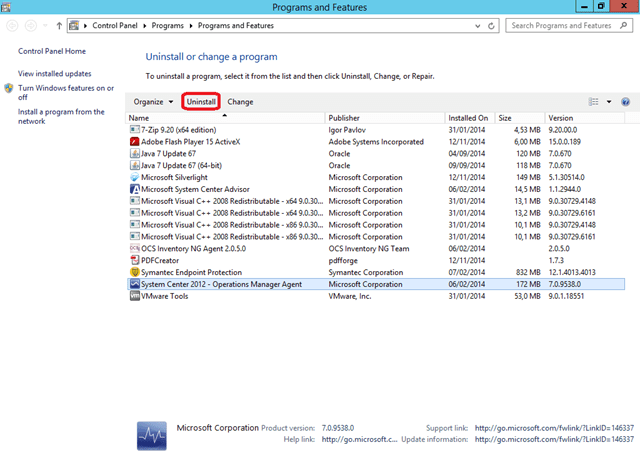Select VMware Tools in the list
This screenshot has height=455, width=640.
click(376, 296)
